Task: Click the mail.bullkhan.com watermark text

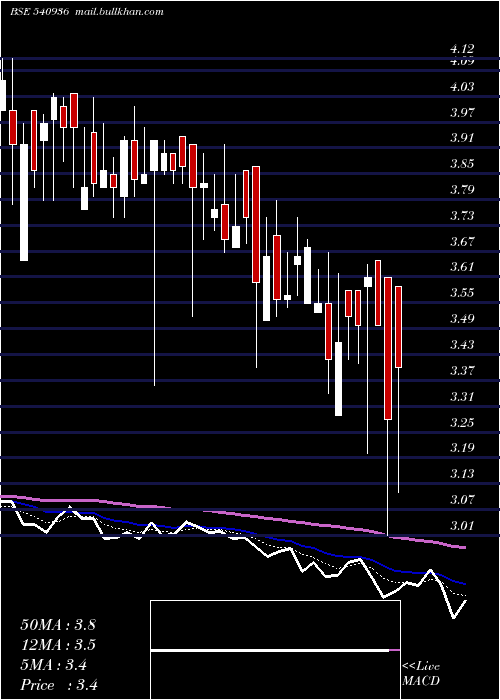Action: 118,12
